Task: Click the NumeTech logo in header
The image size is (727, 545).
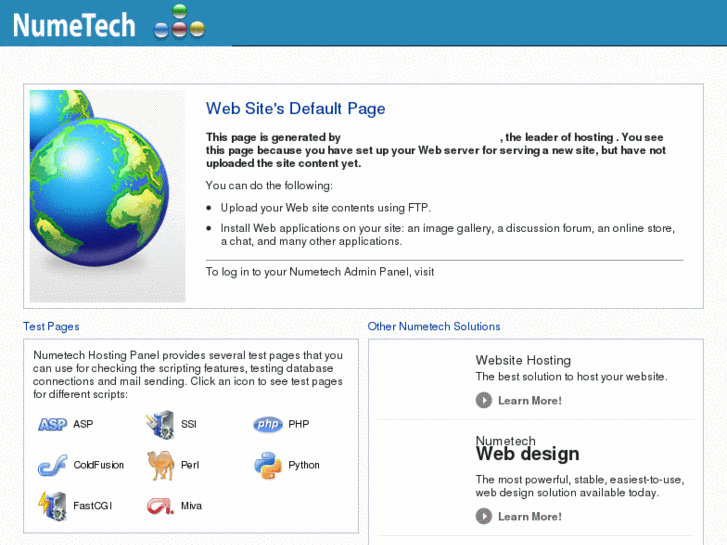Action: (74, 25)
